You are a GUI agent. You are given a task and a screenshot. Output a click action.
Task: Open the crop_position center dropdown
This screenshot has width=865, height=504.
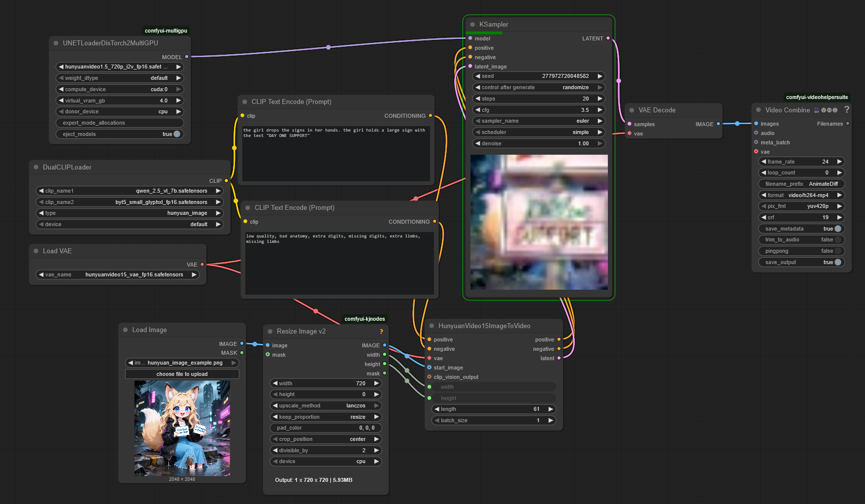[326, 439]
